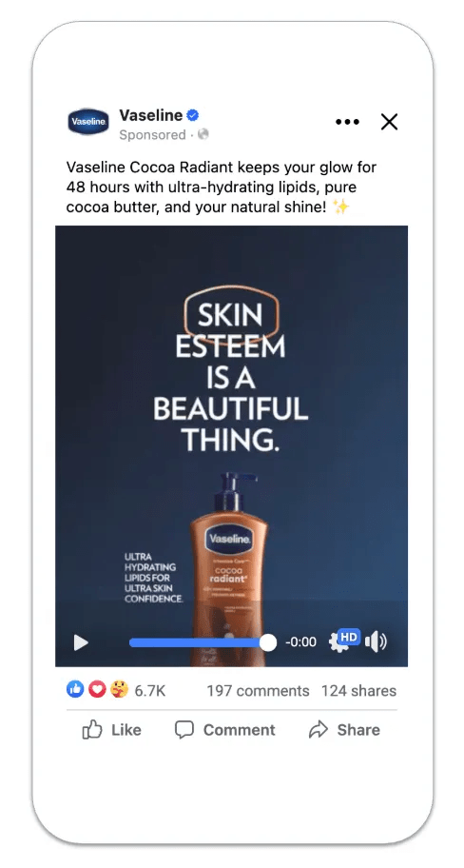View the 6.7K reactions count
Image resolution: width=464 pixels, height=868 pixels.
click(x=150, y=690)
